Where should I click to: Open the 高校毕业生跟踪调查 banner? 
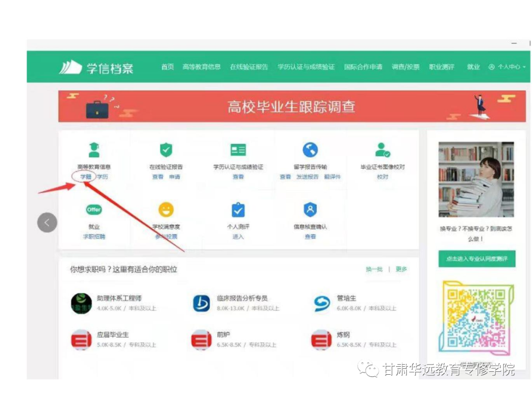coord(291,107)
